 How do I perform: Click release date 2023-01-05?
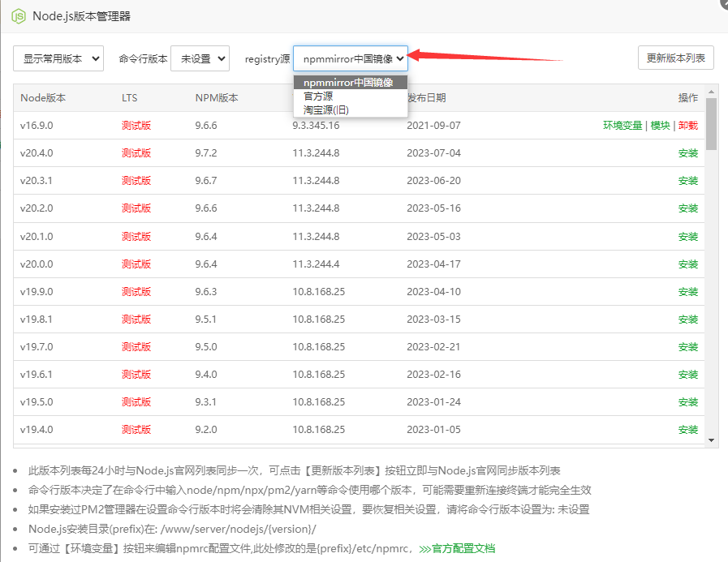(433, 429)
